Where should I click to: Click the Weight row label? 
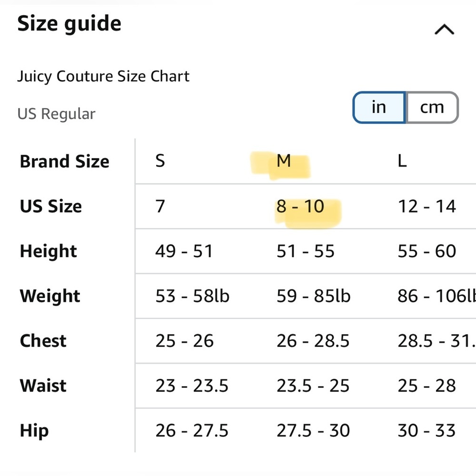click(x=50, y=296)
